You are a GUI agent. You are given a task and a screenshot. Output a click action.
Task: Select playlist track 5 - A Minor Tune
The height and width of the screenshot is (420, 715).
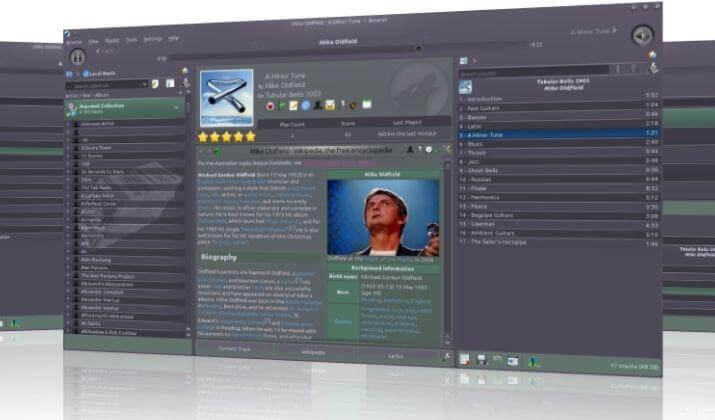(559, 134)
